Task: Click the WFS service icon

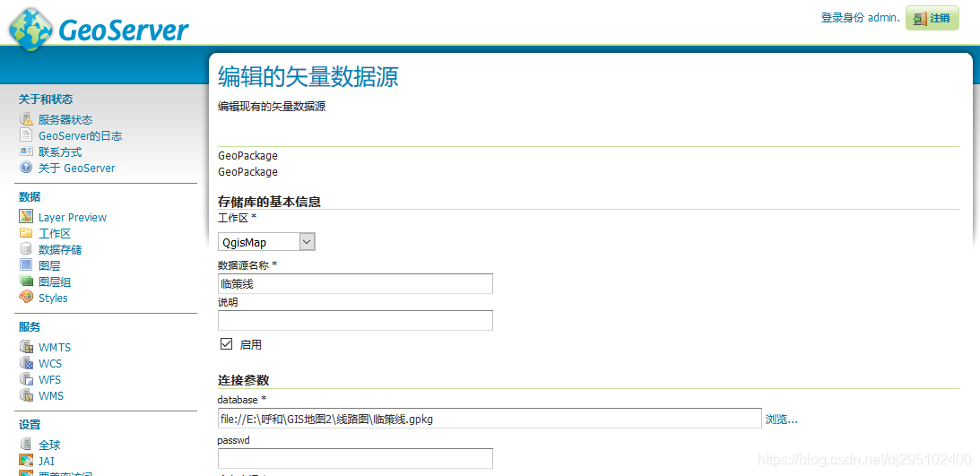Action: [26, 379]
